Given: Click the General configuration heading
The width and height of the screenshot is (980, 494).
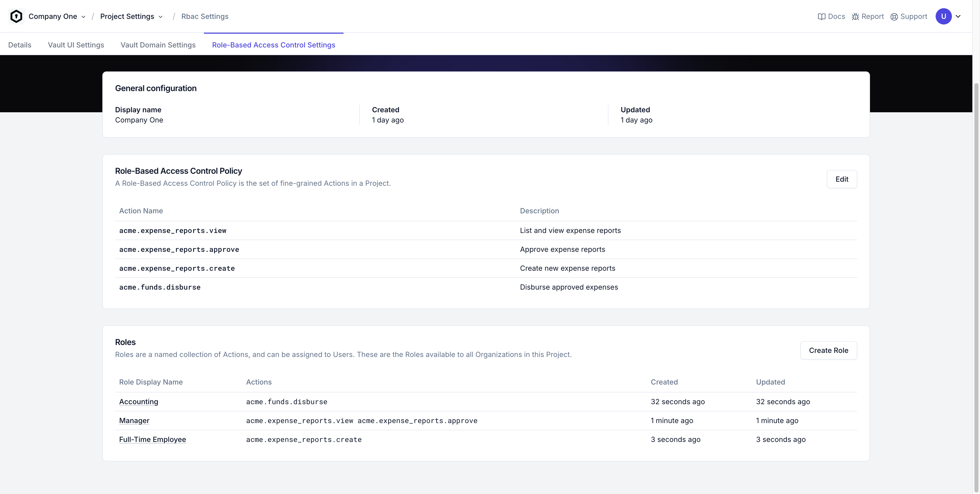Looking at the screenshot, I should pyautogui.click(x=156, y=88).
